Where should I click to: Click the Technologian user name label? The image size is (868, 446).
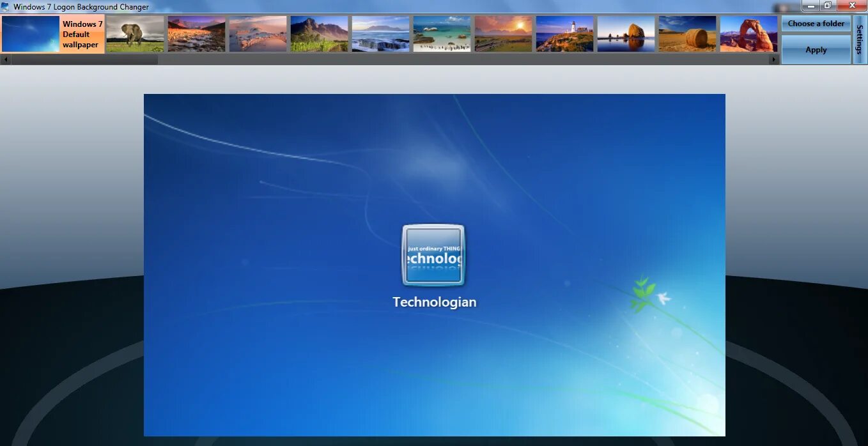(x=435, y=302)
